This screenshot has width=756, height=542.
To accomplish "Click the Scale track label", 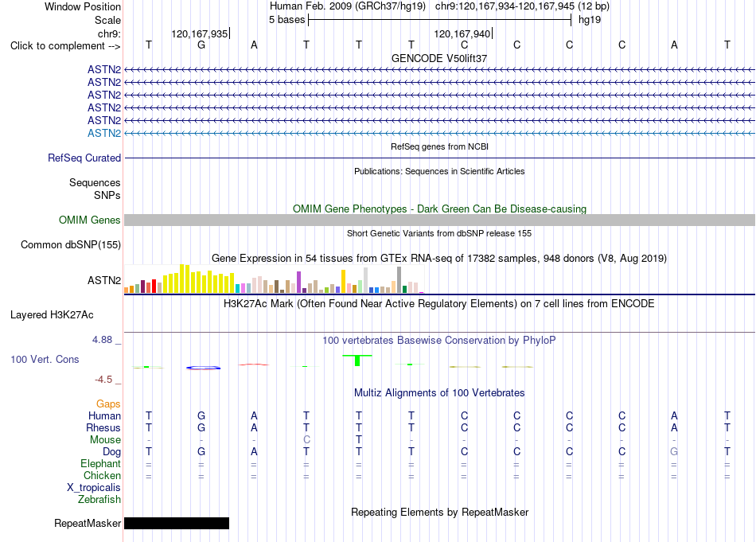I will (107, 20).
